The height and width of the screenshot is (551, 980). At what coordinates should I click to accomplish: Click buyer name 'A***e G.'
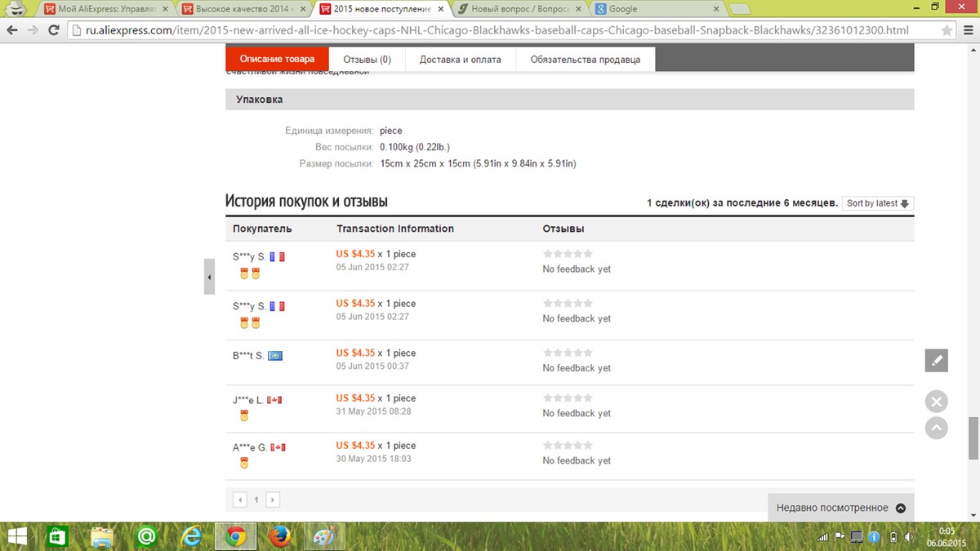[250, 447]
